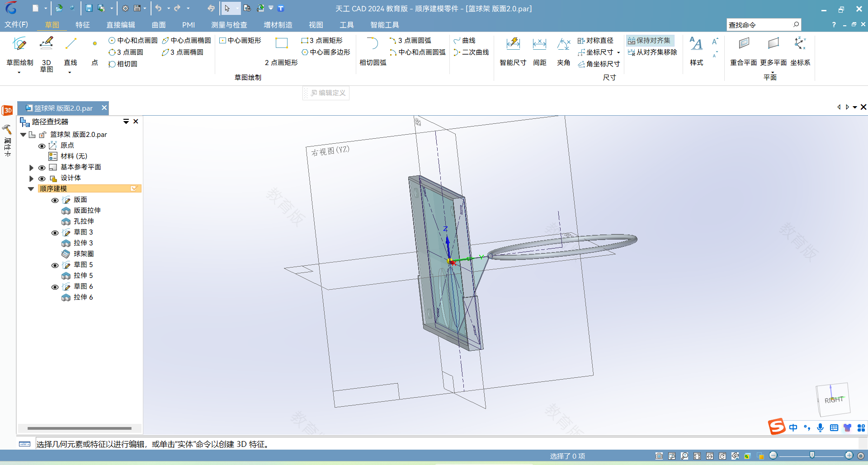868x465 pixels.
Task: Open the 直线 dropdown arrow
Action: [70, 72]
